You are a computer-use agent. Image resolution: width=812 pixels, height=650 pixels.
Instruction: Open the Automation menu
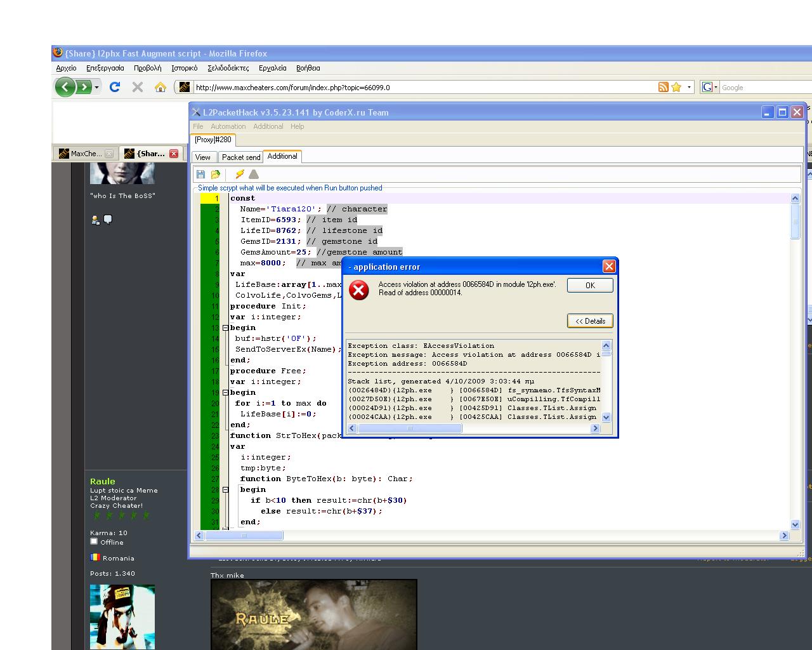tap(228, 126)
